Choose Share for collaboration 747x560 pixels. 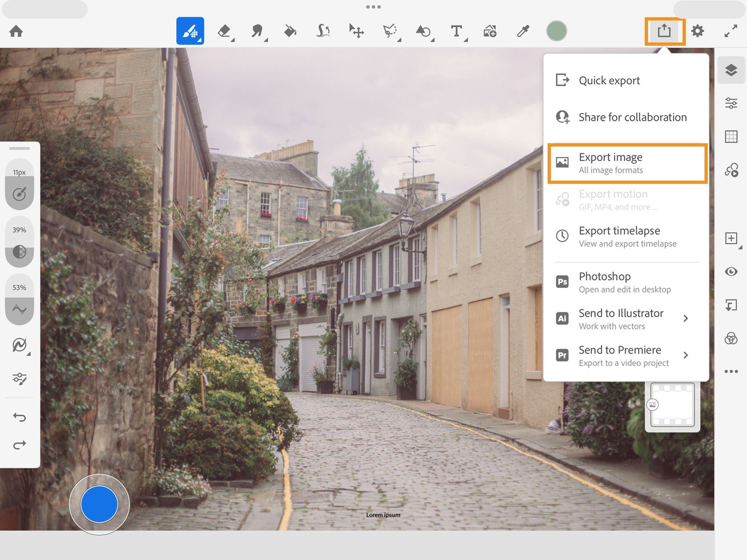(626, 117)
